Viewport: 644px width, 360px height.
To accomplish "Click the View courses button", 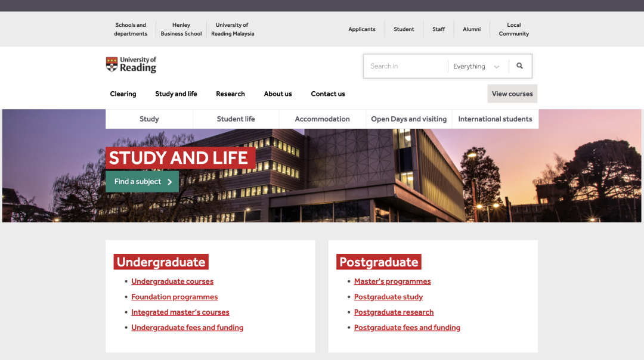I will coord(512,94).
